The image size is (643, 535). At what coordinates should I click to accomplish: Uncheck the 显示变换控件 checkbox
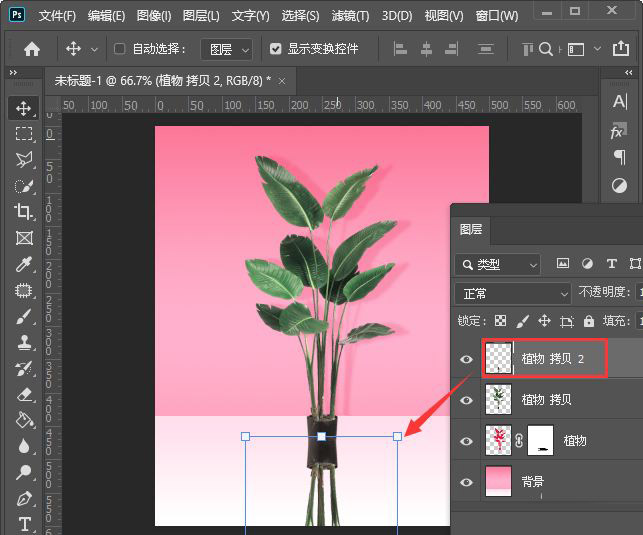(276, 49)
